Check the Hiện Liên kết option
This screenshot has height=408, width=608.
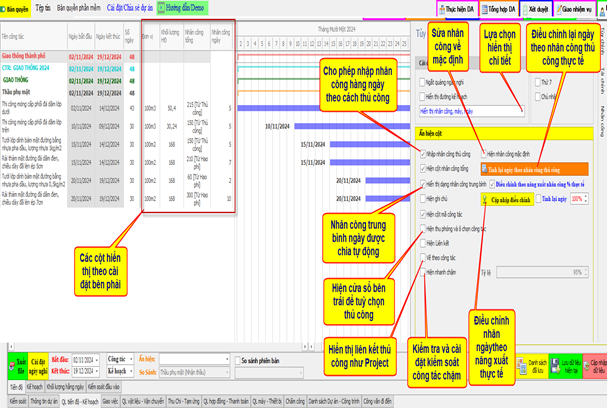424,242
